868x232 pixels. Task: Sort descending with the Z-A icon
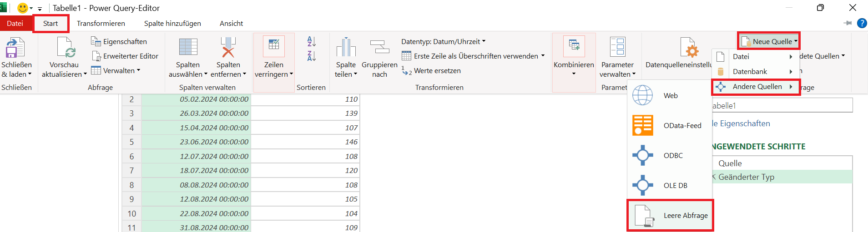(312, 56)
